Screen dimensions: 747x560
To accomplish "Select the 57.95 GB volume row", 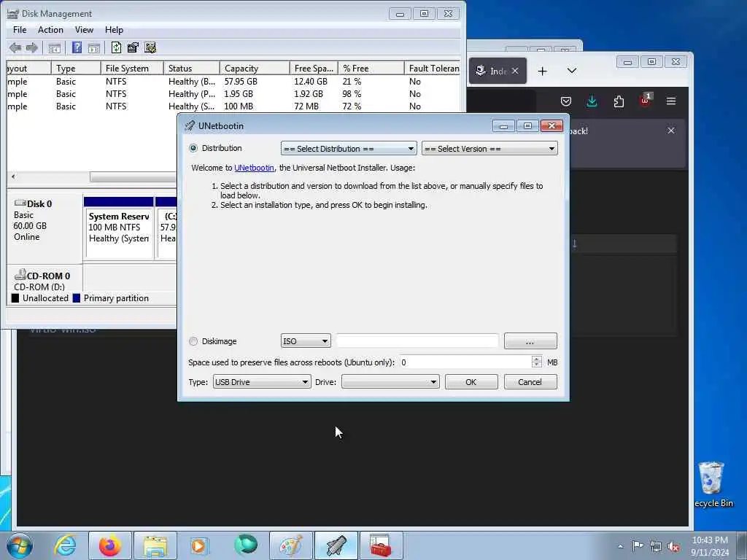I will point(233,82).
